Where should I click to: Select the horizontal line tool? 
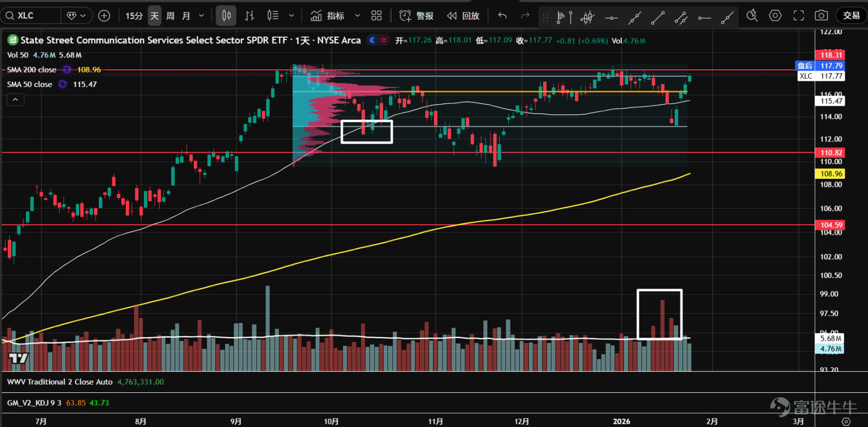pos(611,18)
